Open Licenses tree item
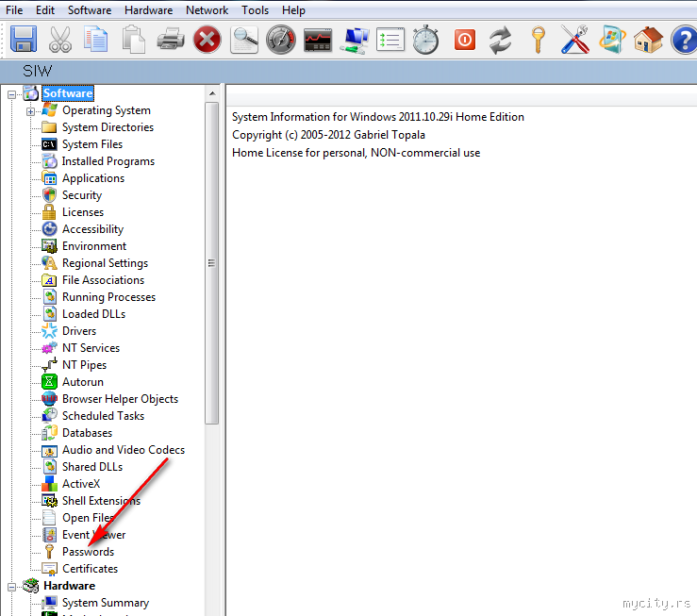Image resolution: width=697 pixels, height=616 pixels. (x=83, y=212)
